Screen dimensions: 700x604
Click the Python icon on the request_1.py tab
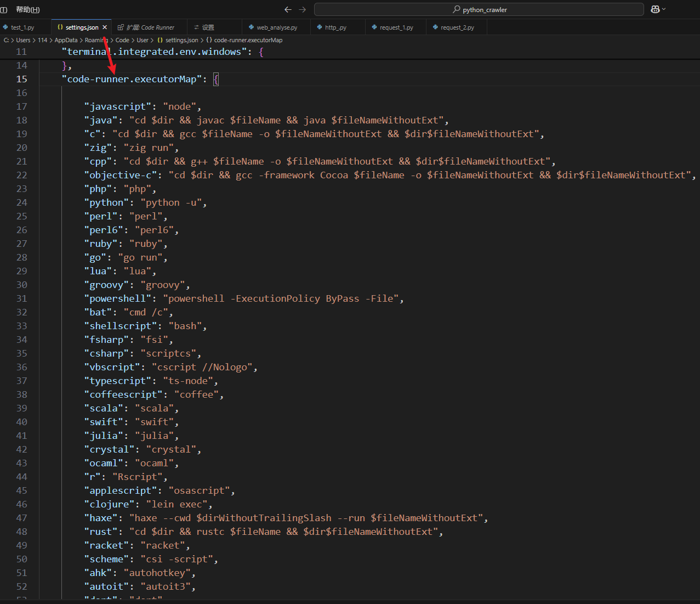point(373,26)
